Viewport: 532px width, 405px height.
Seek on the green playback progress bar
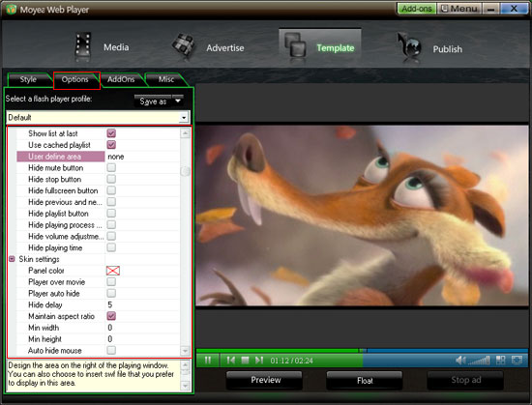(278, 351)
